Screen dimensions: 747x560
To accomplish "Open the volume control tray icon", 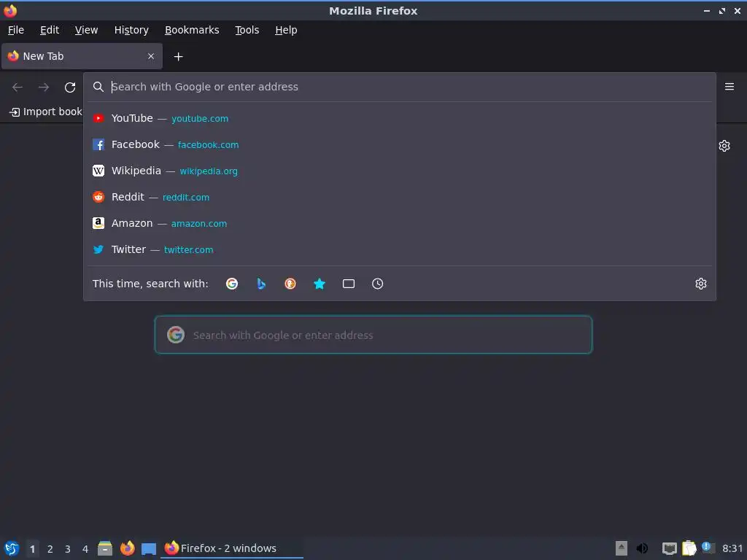I will point(642,548).
